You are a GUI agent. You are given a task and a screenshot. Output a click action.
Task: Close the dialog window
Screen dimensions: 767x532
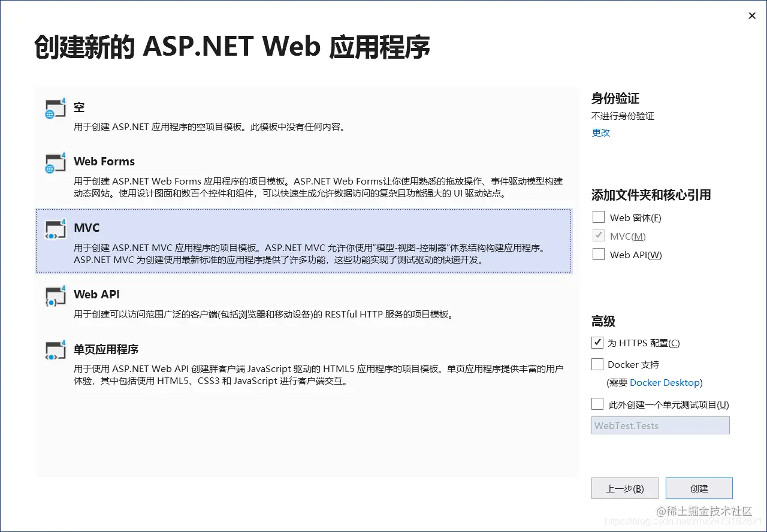click(752, 16)
